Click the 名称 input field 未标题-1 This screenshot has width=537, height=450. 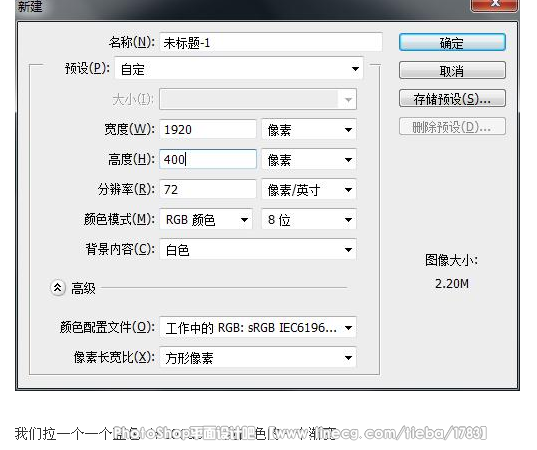click(271, 42)
